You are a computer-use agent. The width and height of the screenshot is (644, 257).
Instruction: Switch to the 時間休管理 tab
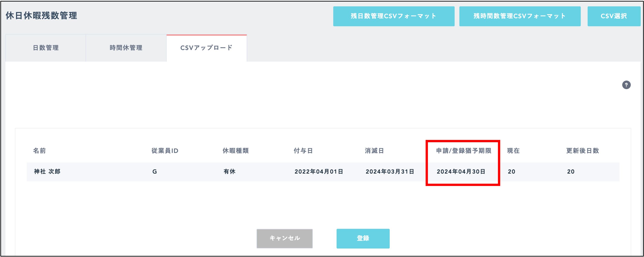(x=126, y=48)
